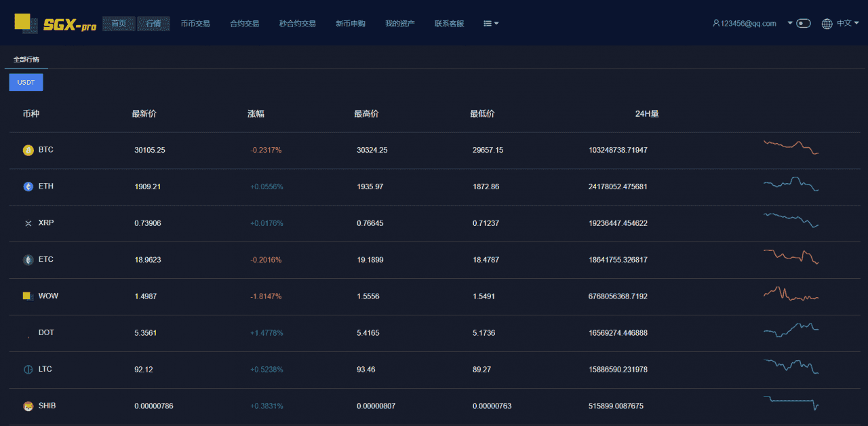Go to 我的资产 in navigation
Screen dimensions: 868x426
point(399,24)
